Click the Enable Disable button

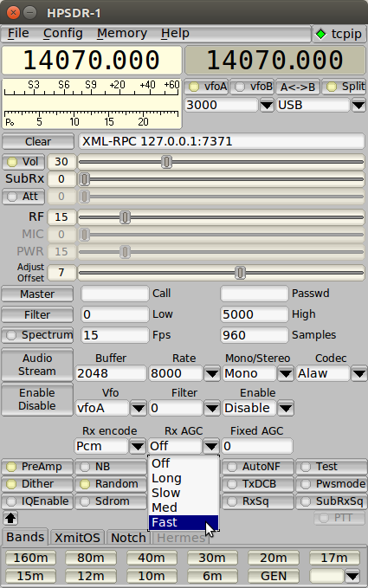click(37, 399)
